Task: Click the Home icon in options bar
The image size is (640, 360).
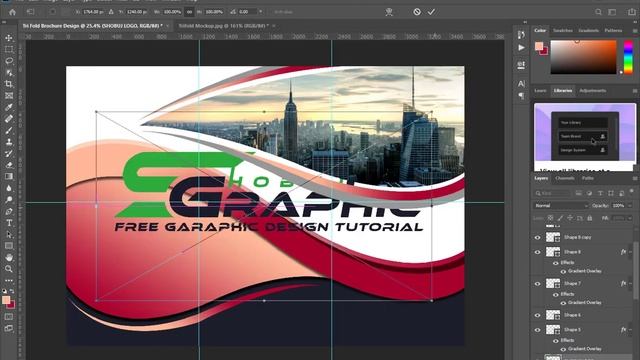Action: click(13, 12)
